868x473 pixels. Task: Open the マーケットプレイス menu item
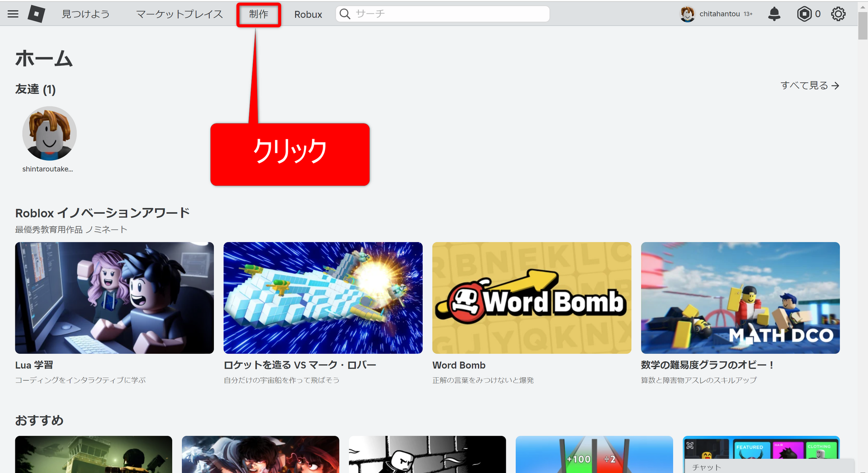[x=179, y=14]
